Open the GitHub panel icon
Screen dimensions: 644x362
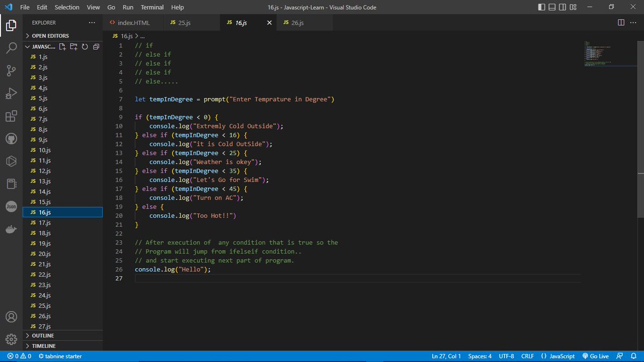tap(12, 139)
